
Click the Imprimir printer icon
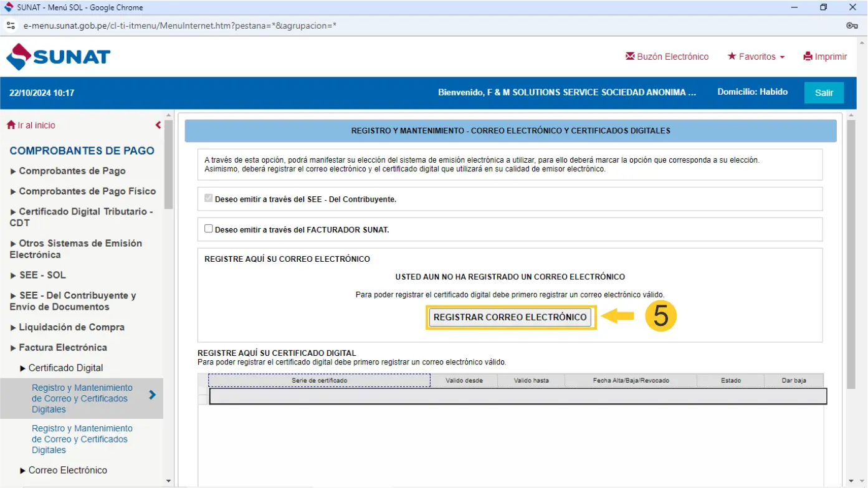[808, 57]
